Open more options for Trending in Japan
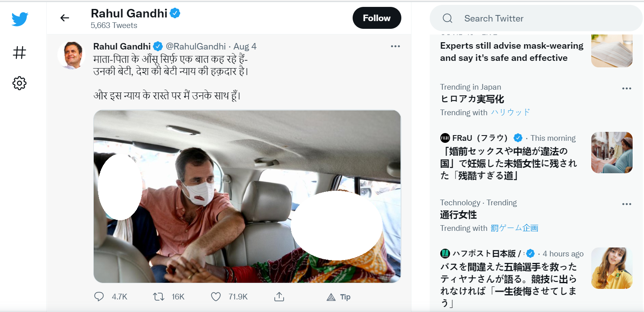 [627, 88]
